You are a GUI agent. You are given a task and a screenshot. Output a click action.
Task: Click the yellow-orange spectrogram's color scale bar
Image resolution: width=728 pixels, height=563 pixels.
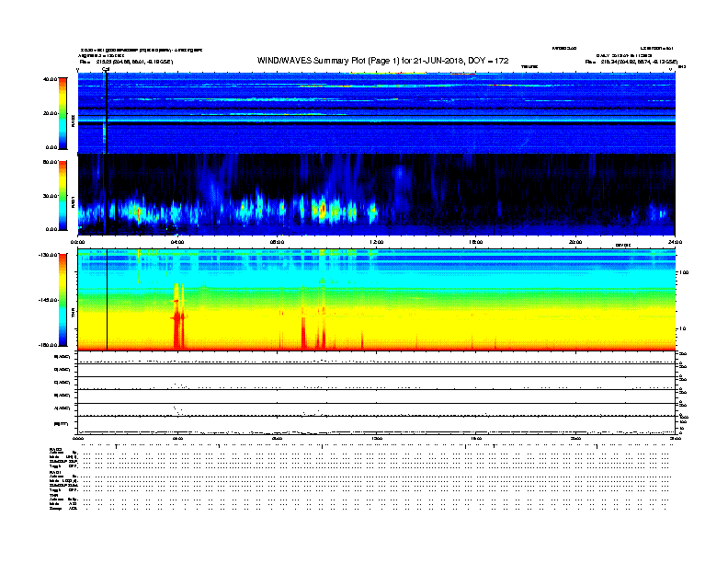[63, 300]
